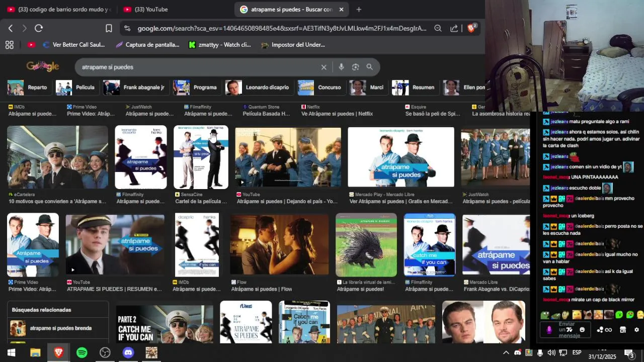
Task: Open SensaCine Cartel de la película image
Action: pos(201,157)
